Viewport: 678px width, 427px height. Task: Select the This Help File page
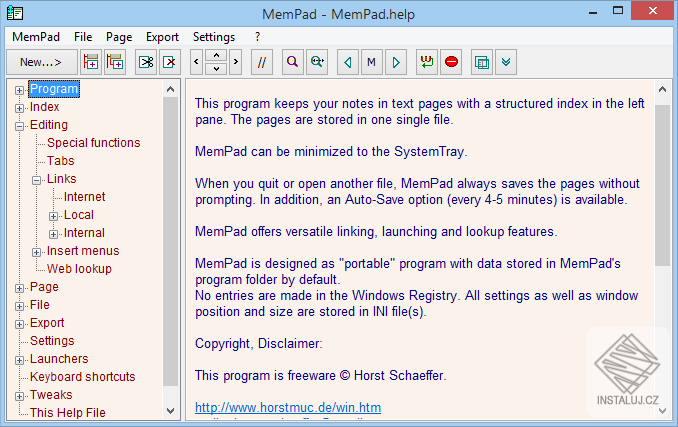tap(67, 413)
